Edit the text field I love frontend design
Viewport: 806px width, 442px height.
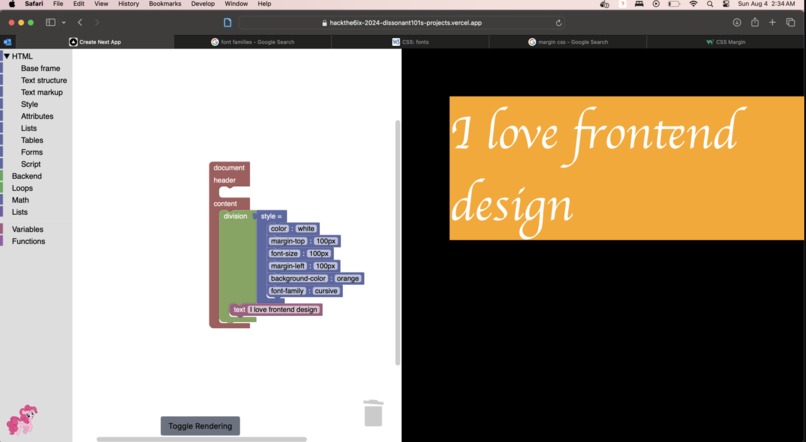(284, 309)
